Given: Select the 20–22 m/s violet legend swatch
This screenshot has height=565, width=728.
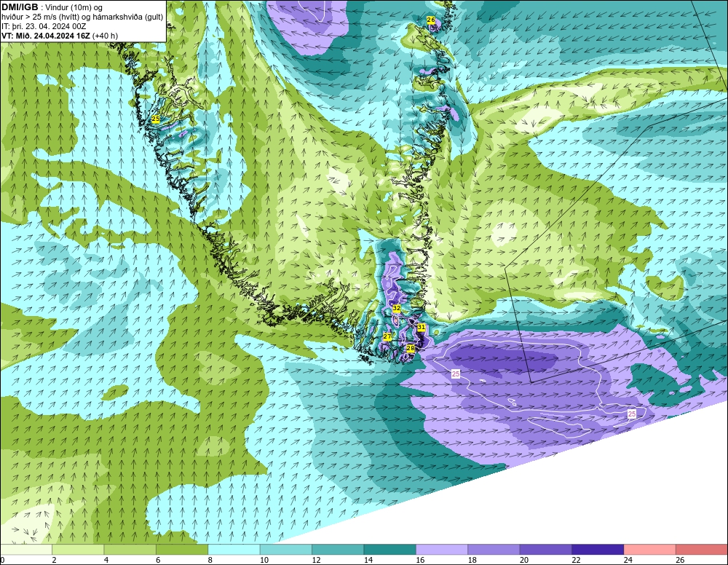Looking at the screenshot, I should (546, 550).
